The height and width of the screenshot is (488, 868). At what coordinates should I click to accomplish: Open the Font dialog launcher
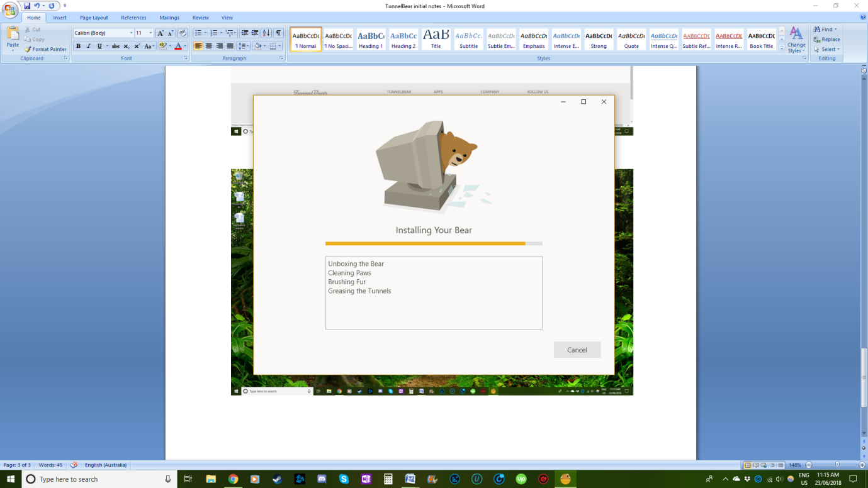[186, 58]
